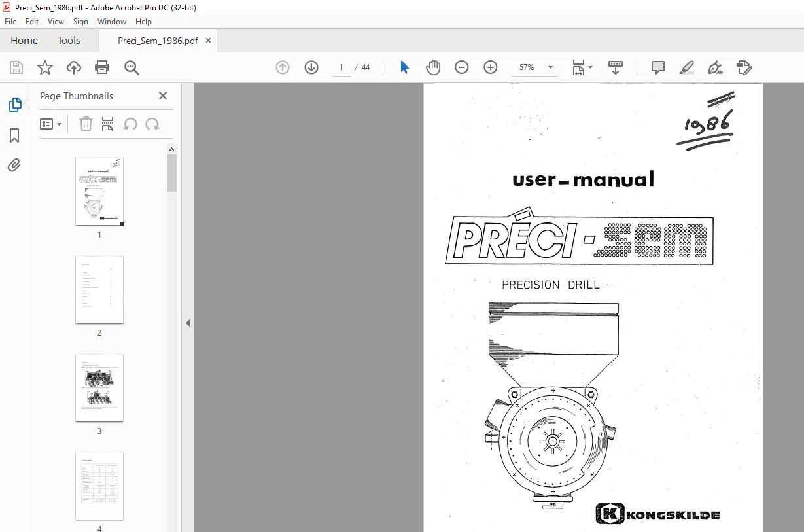804x532 pixels.
Task: Click the page number input field
Action: [x=341, y=67]
